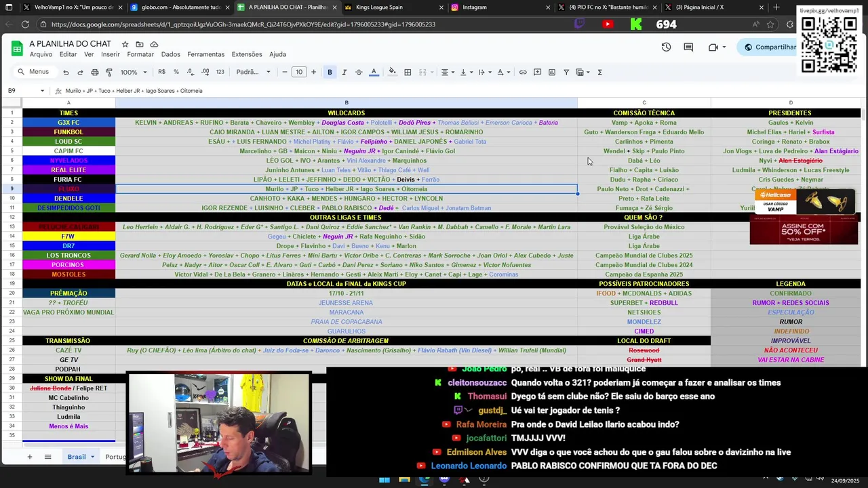The height and width of the screenshot is (488, 868).
Task: Decrease font size with minus button
Action: (x=285, y=72)
